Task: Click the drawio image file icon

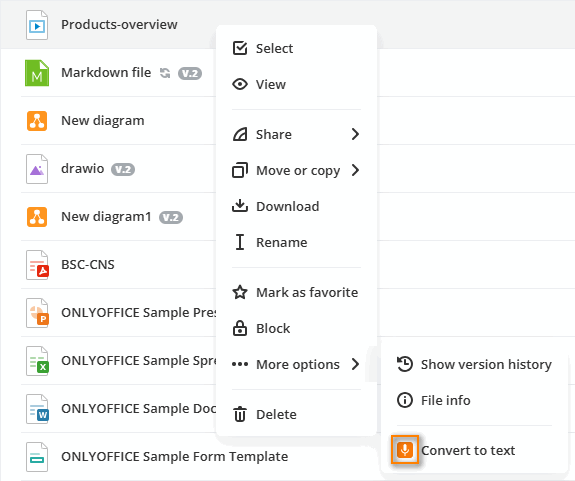Action: point(37,169)
